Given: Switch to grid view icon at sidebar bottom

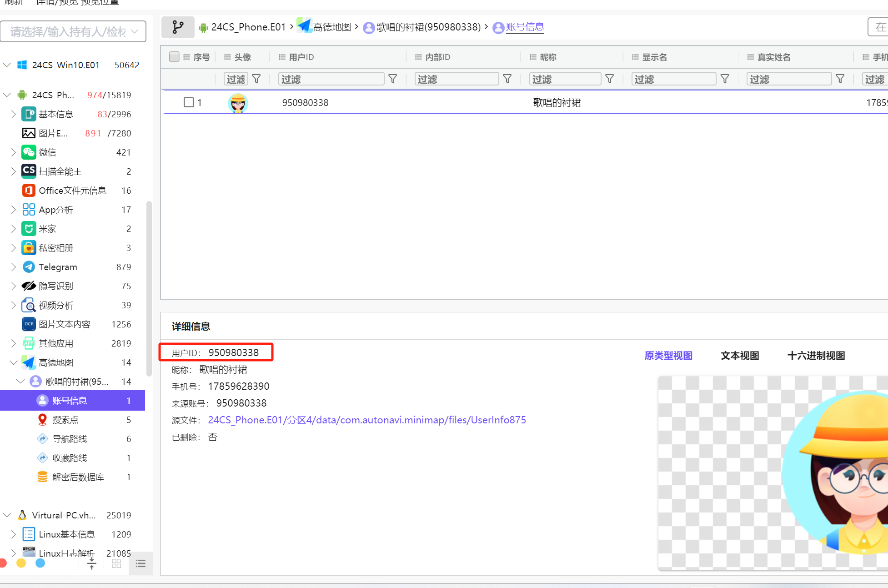Looking at the screenshot, I should pos(116,564).
